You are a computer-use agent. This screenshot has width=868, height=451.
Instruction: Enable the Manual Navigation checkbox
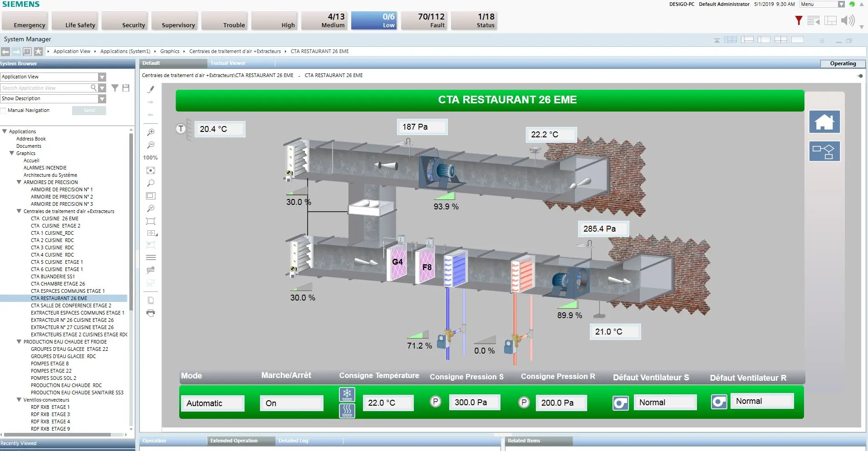4,111
